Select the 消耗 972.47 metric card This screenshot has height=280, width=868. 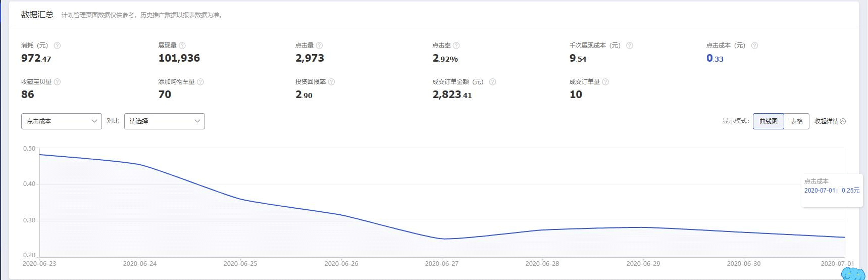36,58
